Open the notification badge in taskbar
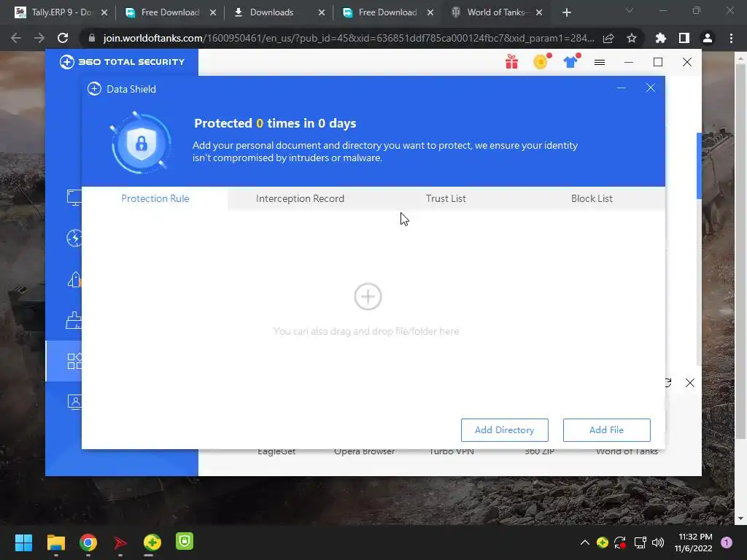The image size is (747, 560). coord(727,542)
